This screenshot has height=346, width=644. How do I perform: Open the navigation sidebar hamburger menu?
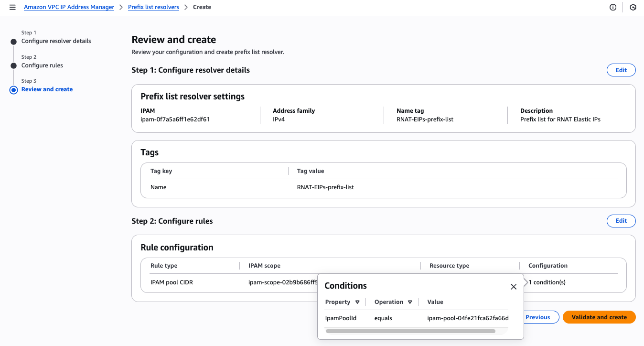(13, 7)
